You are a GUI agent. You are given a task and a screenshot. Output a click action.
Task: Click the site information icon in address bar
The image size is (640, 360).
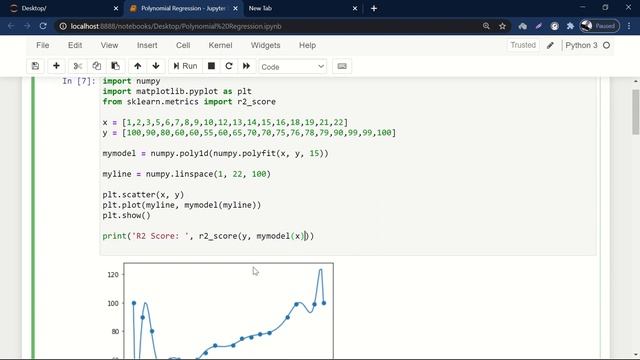pyautogui.click(x=63, y=26)
